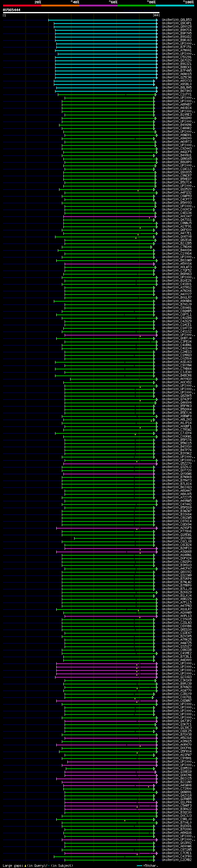Screen dimensions: 197x868
Task: Select the UniRef100_C6PTL1 label
Action: [x=177, y=314]
